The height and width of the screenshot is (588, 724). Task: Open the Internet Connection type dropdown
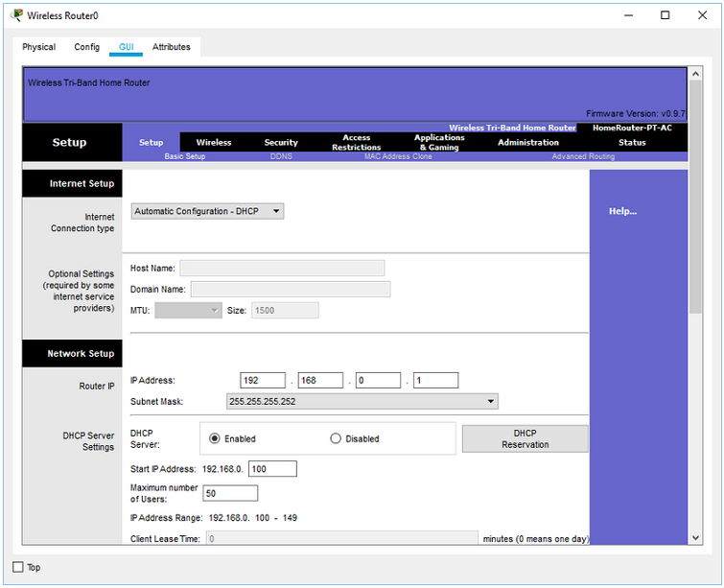207,211
